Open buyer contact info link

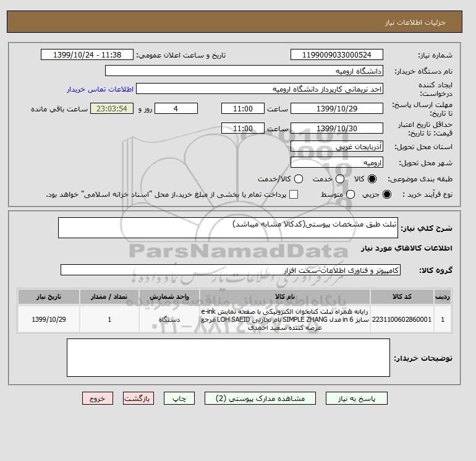[x=100, y=89]
